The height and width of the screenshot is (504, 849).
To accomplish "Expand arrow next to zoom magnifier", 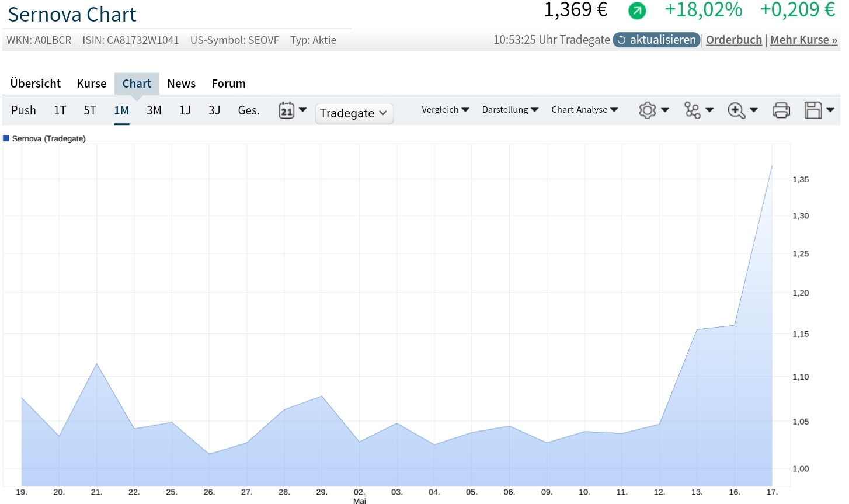I will (x=754, y=110).
